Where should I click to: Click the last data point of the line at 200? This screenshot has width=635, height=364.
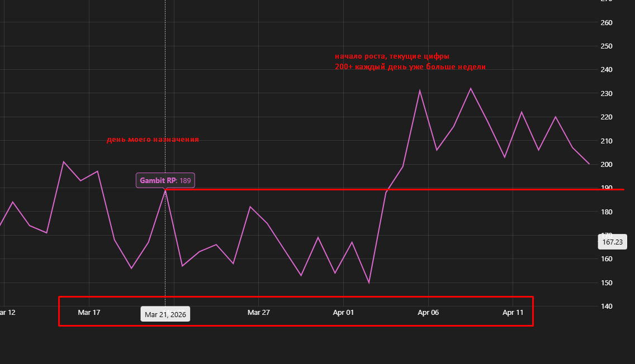[x=589, y=164]
